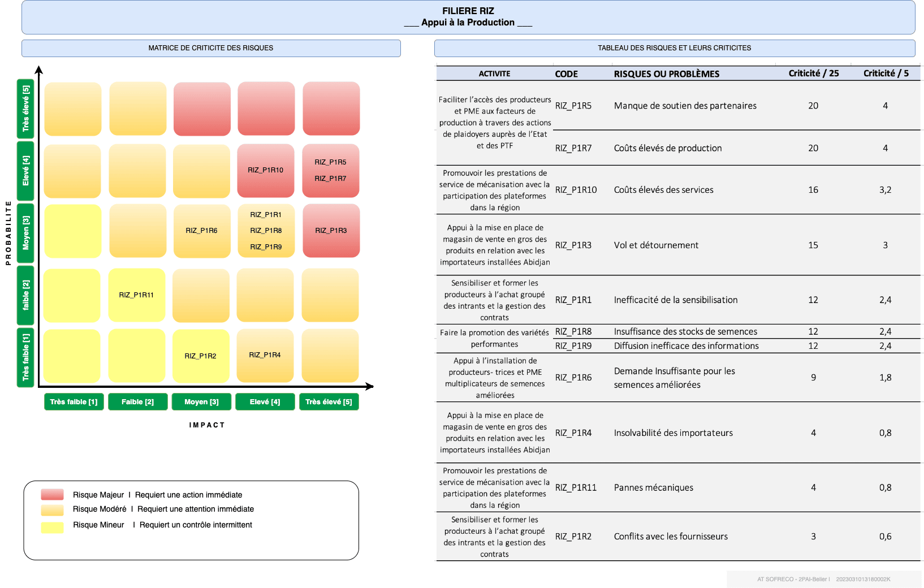Click the red matrix cell labeled RIZ_P1R3
This screenshot has width=924, height=588.
(331, 231)
